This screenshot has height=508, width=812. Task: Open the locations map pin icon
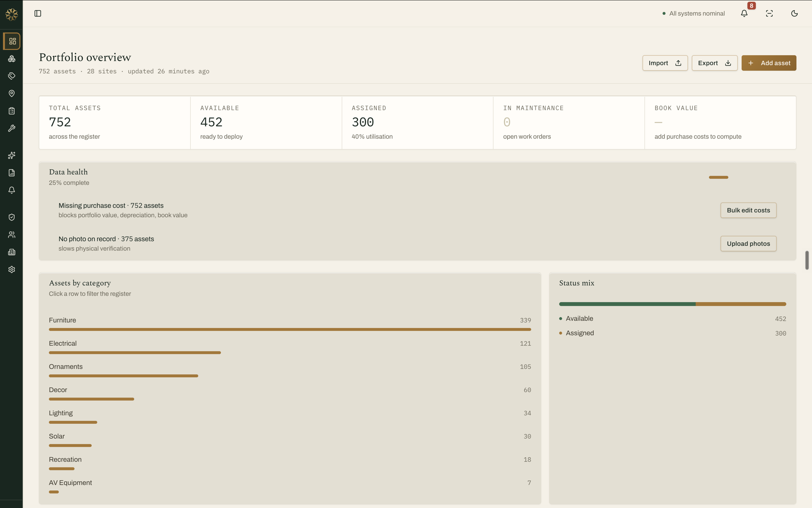12,94
